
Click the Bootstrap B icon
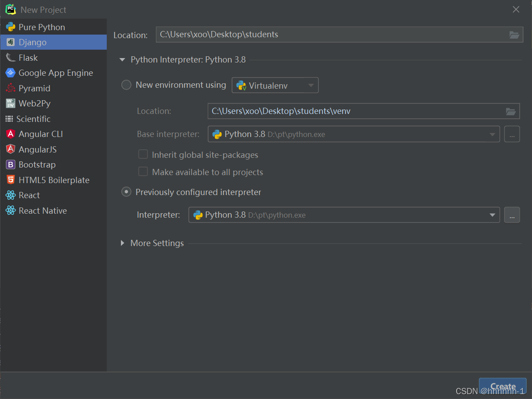pos(11,164)
